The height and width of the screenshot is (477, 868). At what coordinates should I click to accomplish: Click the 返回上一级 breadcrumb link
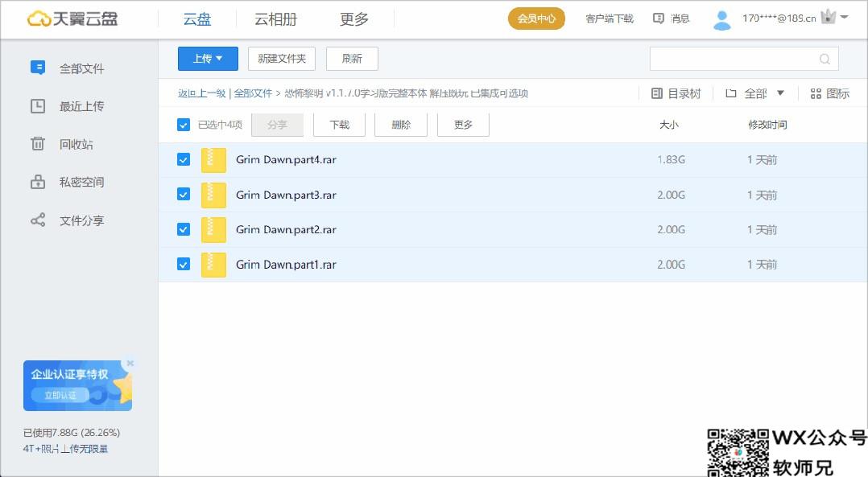coord(201,93)
